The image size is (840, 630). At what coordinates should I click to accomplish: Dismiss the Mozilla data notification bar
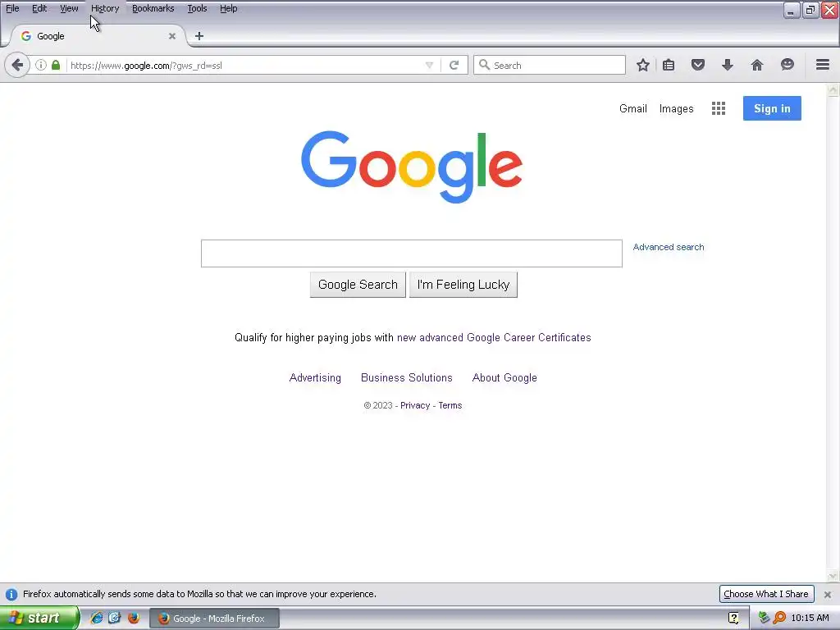[x=827, y=594]
